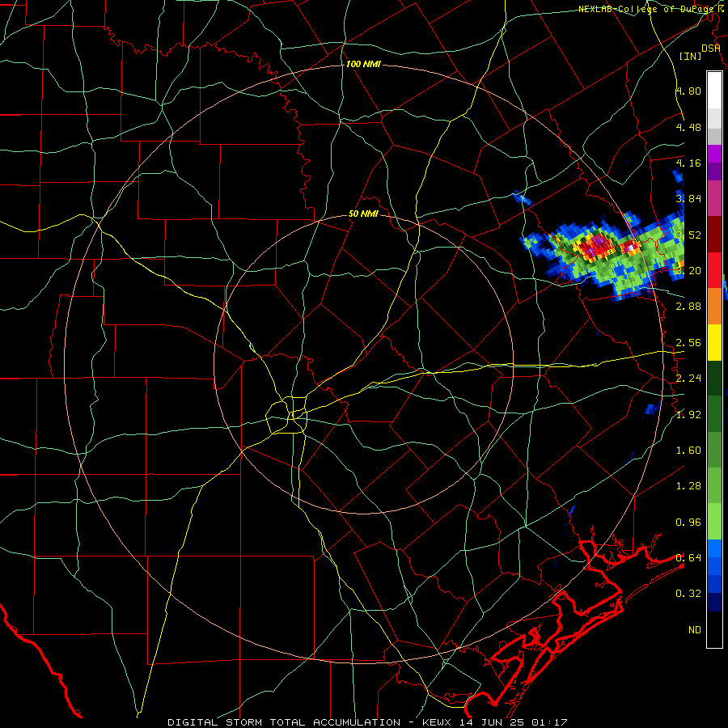
Task: Pick the bright red legend color swatch
Action: pyautogui.click(x=714, y=270)
